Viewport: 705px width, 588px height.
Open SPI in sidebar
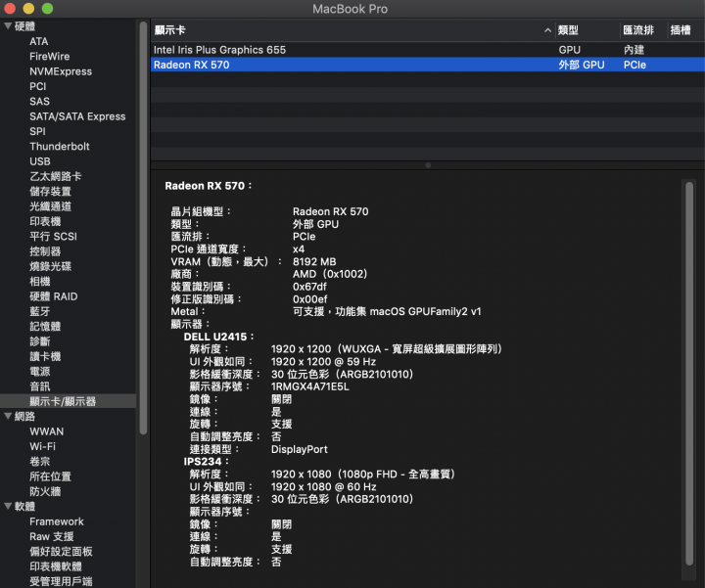(x=37, y=131)
